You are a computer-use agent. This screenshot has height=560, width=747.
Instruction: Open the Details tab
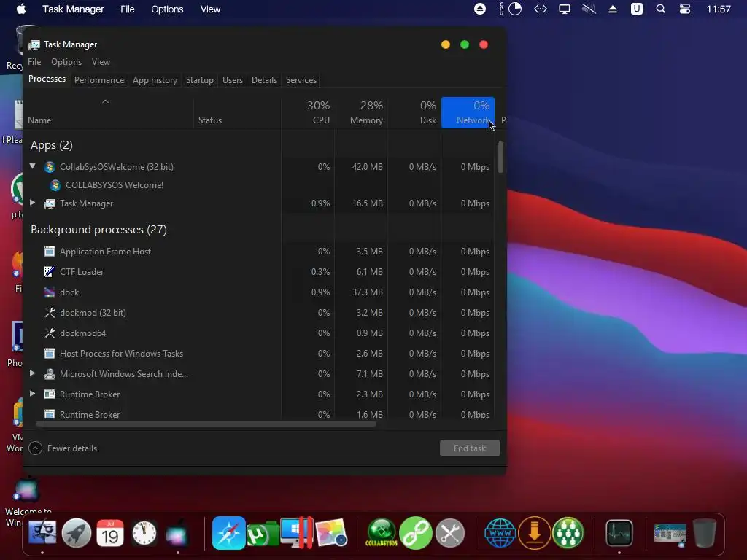264,80
